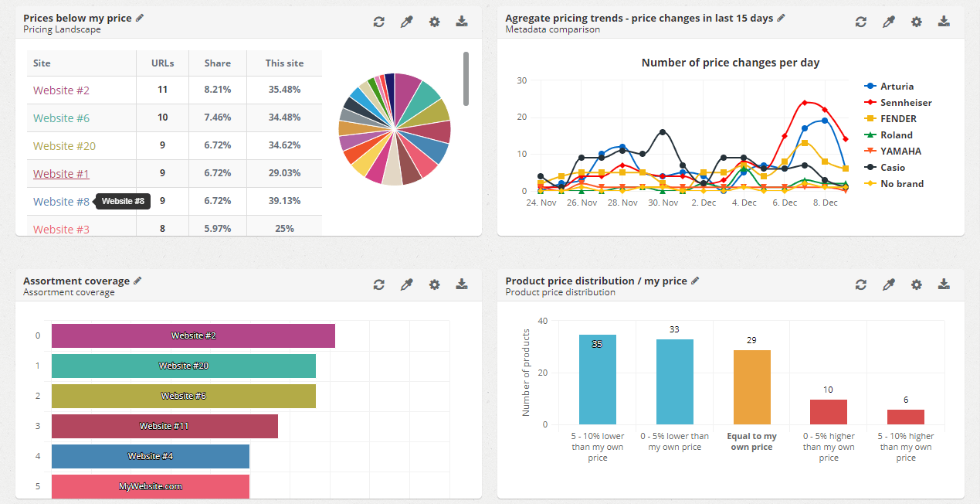The width and height of the screenshot is (980, 504).
Task: Hide the Casio line via the legend
Action: click(x=892, y=167)
